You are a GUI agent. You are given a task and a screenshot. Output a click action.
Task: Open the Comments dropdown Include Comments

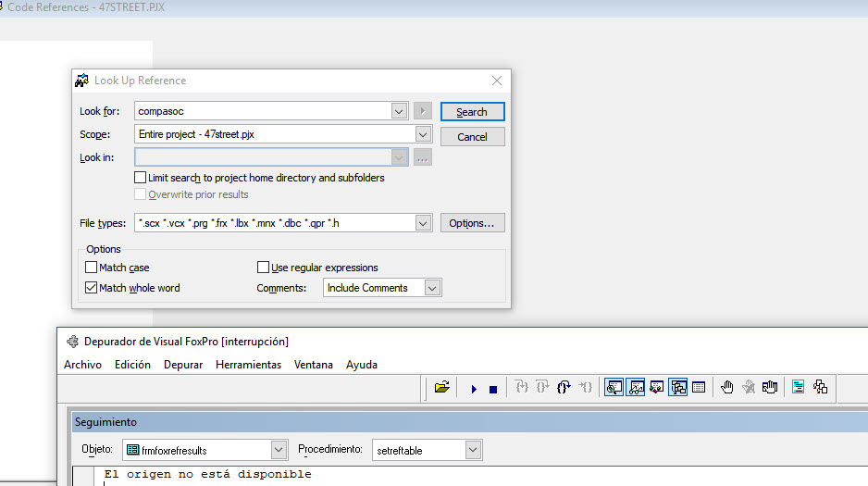[x=432, y=288]
